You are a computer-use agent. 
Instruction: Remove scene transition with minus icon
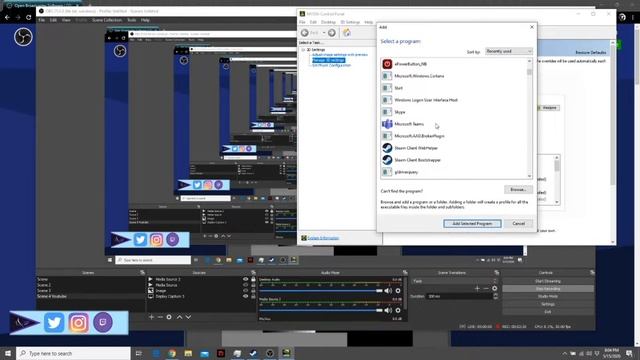point(486,289)
